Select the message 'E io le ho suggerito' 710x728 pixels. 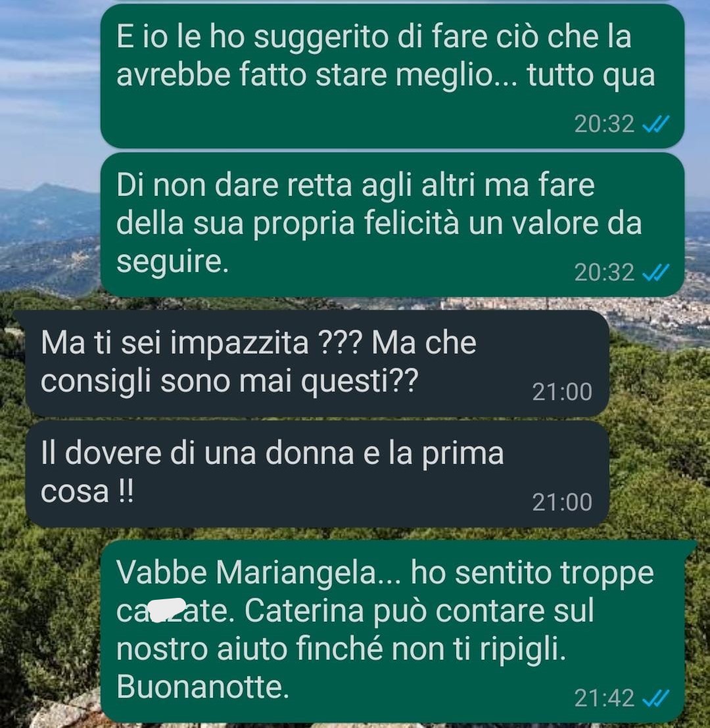tap(392, 77)
